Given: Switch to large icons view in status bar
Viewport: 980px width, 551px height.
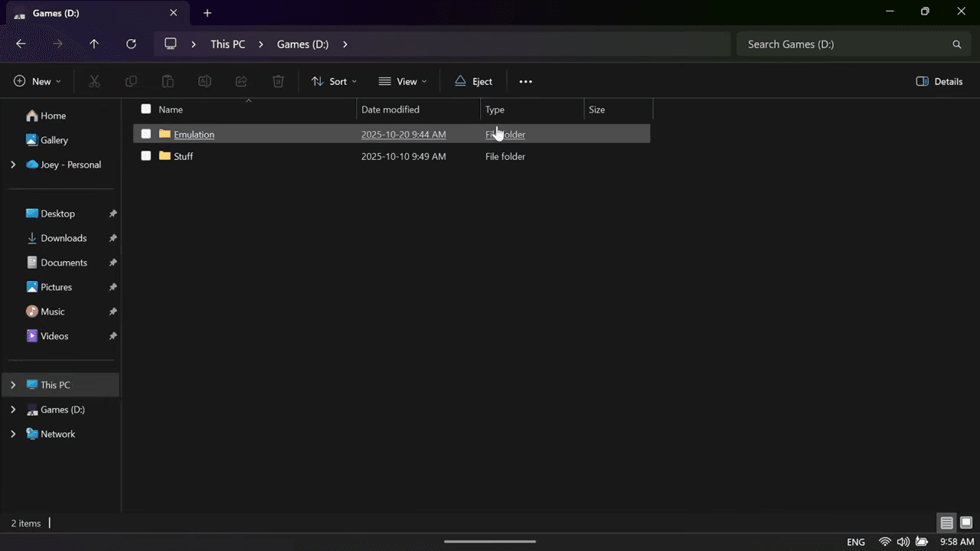Looking at the screenshot, I should coord(965,523).
